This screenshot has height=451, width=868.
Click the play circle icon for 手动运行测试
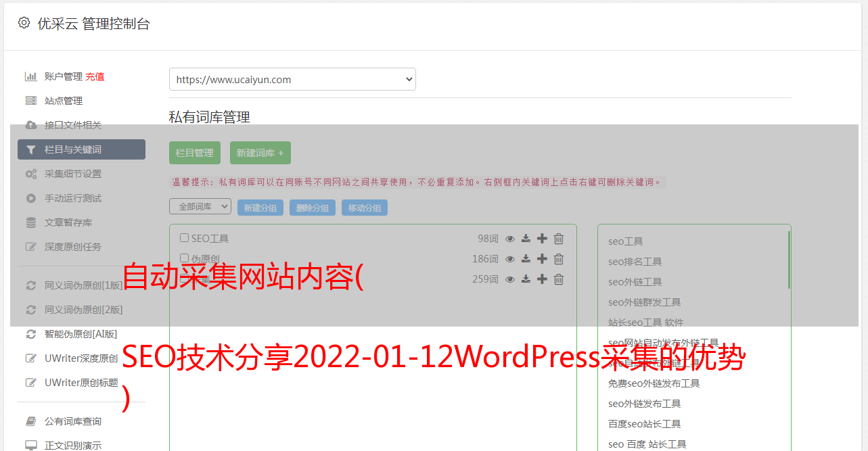pos(31,198)
